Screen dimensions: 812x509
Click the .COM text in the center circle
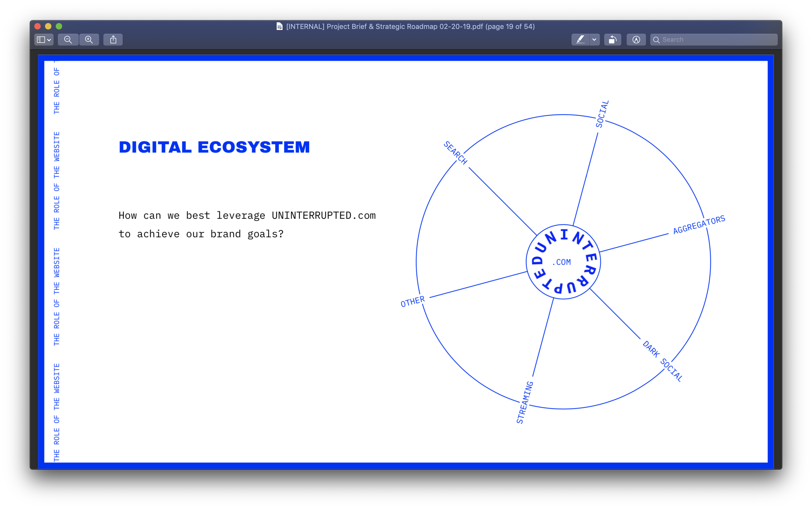pos(562,262)
